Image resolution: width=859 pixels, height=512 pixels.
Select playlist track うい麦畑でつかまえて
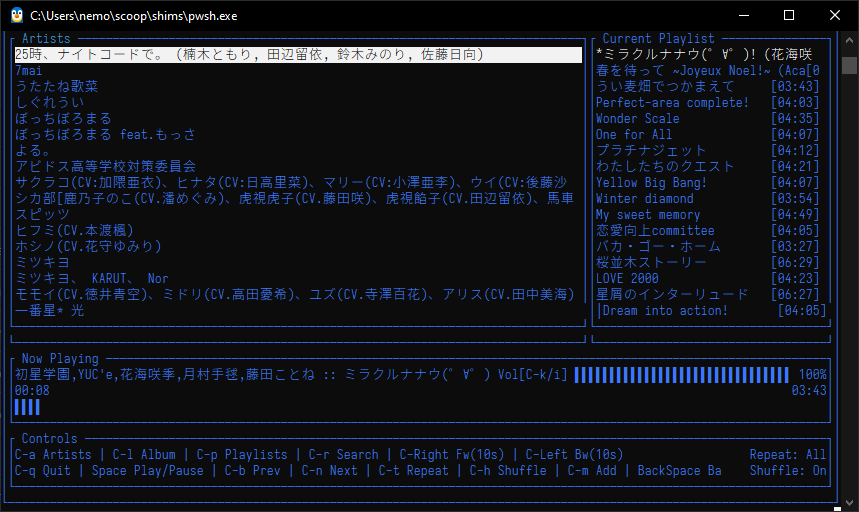coord(708,87)
